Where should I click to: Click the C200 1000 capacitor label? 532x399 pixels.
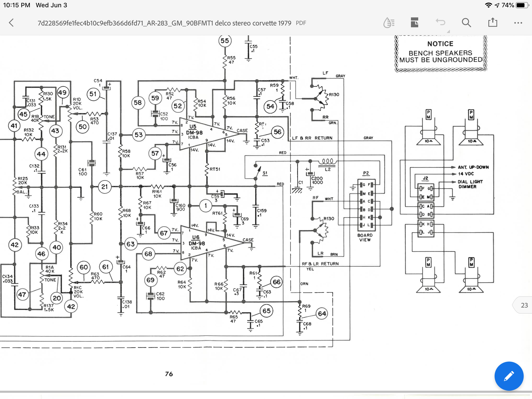pos(317,180)
